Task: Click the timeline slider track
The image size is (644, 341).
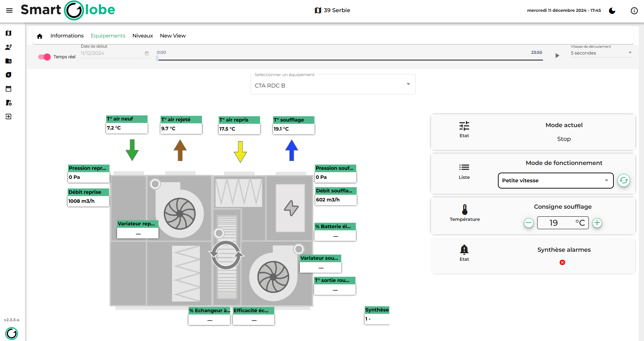Action: 350,60
